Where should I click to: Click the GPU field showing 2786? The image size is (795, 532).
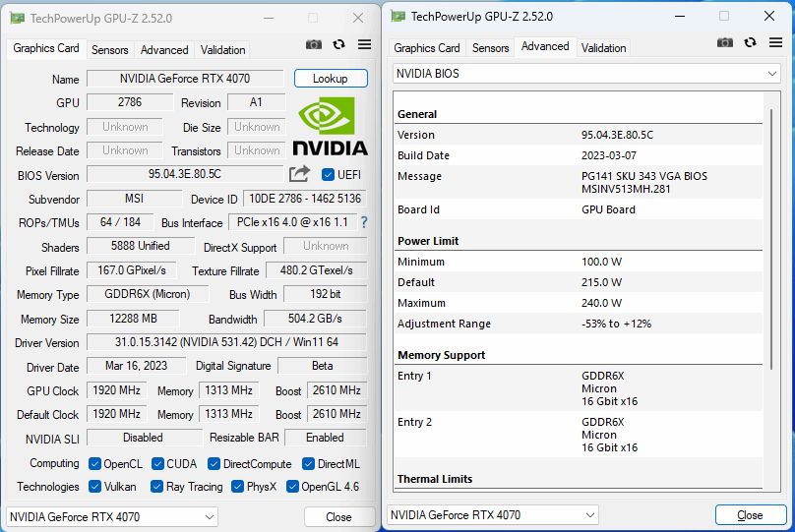pos(130,102)
